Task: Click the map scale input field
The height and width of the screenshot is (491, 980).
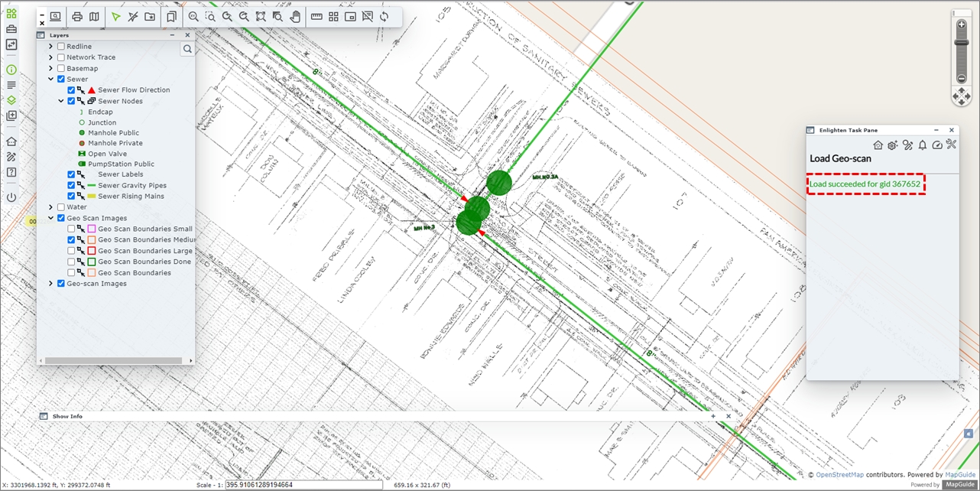Action: click(303, 485)
